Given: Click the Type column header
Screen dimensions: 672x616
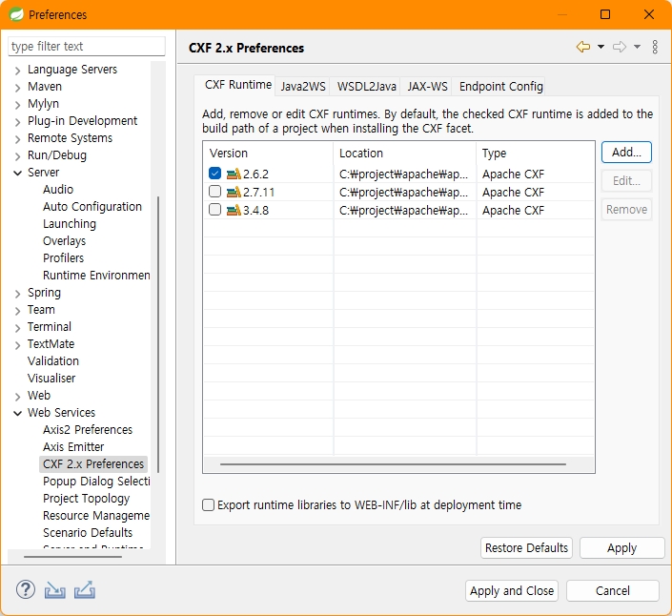Looking at the screenshot, I should pyautogui.click(x=536, y=153).
